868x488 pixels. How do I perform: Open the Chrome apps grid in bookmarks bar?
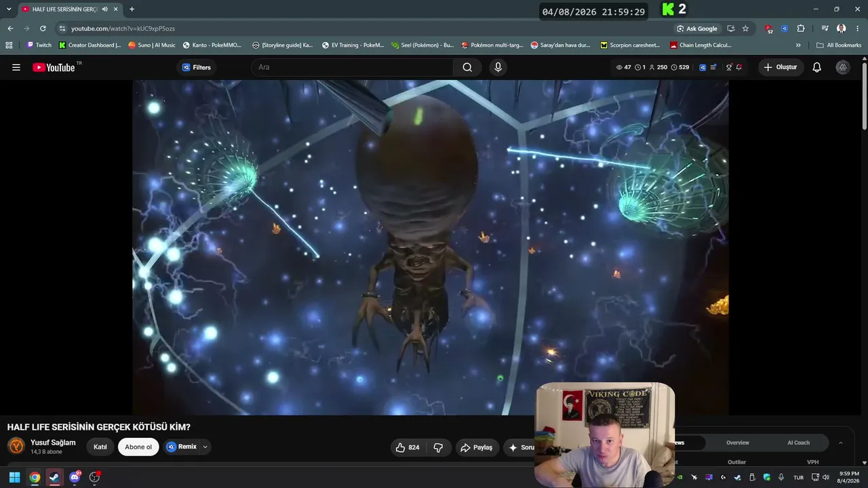pyautogui.click(x=9, y=45)
